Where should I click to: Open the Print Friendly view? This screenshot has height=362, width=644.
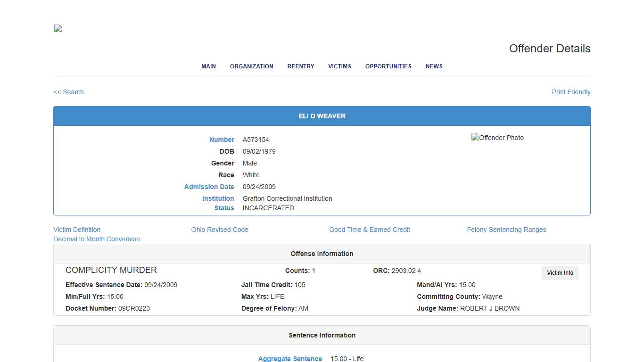point(571,92)
